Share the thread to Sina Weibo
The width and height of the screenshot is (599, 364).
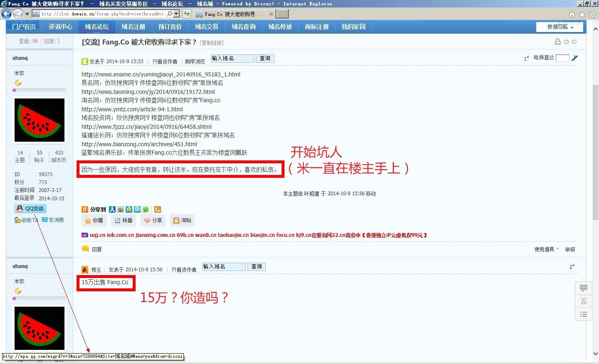click(x=120, y=209)
